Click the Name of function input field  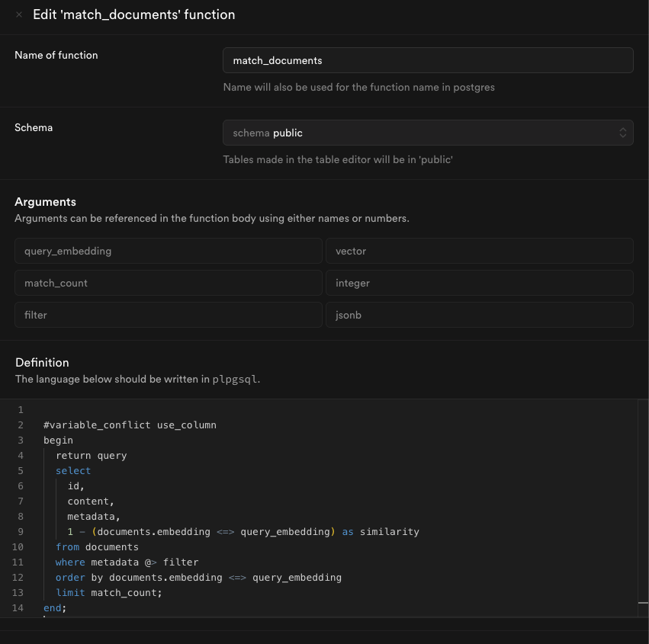[x=428, y=60]
